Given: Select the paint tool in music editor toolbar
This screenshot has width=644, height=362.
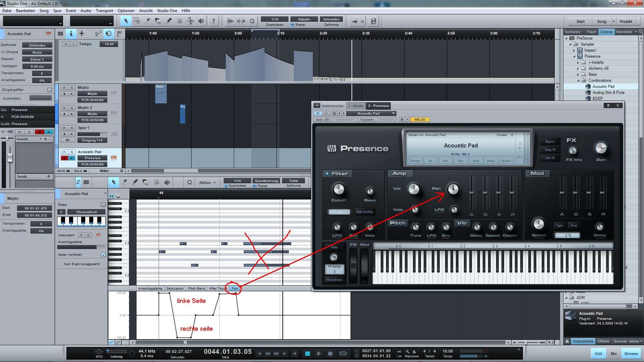Looking at the screenshot, I should tap(135, 182).
